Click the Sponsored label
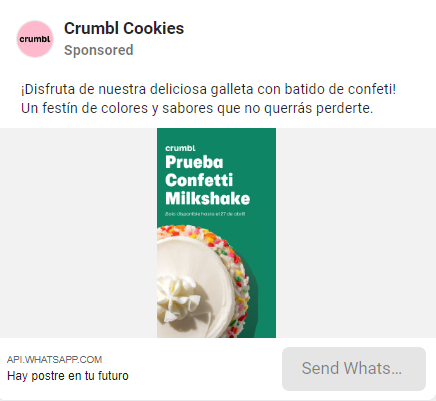This screenshot has width=436, height=401. (x=99, y=50)
